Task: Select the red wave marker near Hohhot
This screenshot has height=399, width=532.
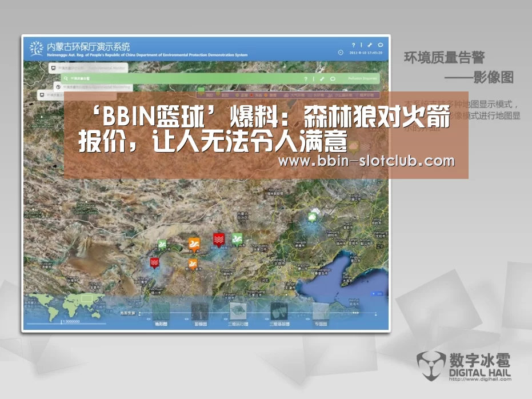Action: point(219,240)
